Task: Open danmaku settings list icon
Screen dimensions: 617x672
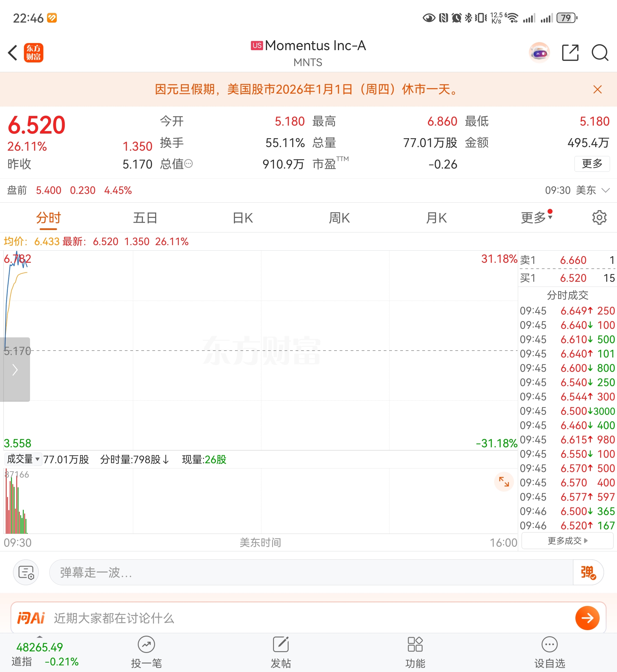Action: (26, 572)
